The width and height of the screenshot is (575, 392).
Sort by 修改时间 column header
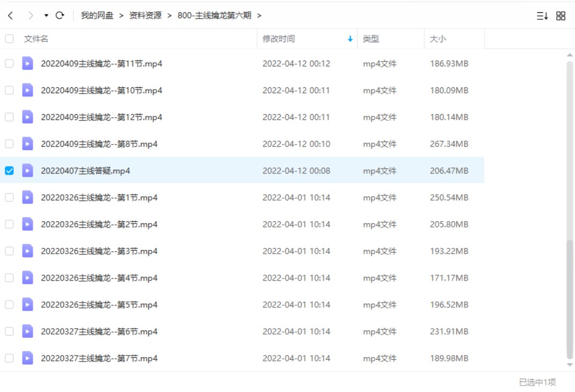click(x=279, y=39)
